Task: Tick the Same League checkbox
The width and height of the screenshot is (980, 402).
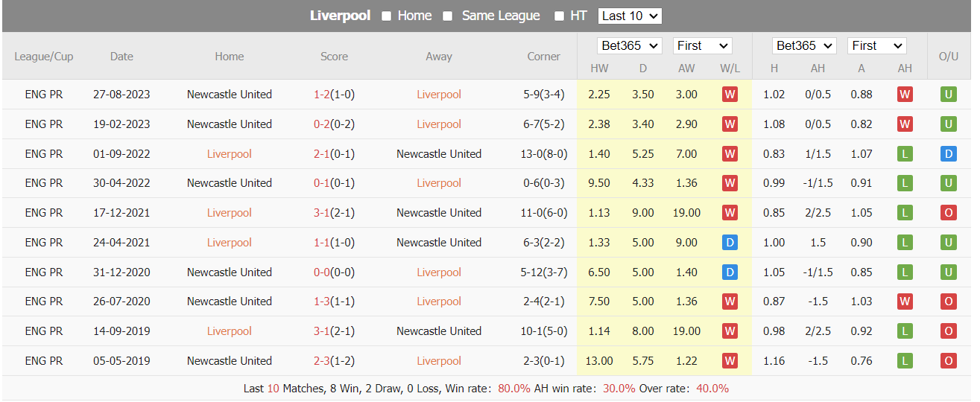Action: (x=448, y=16)
